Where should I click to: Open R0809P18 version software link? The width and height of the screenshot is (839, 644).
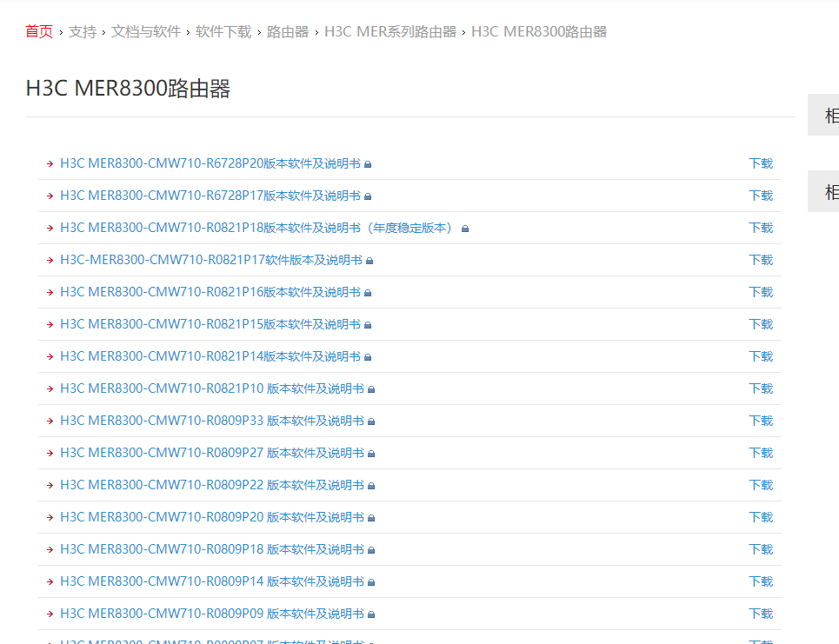pos(212,548)
